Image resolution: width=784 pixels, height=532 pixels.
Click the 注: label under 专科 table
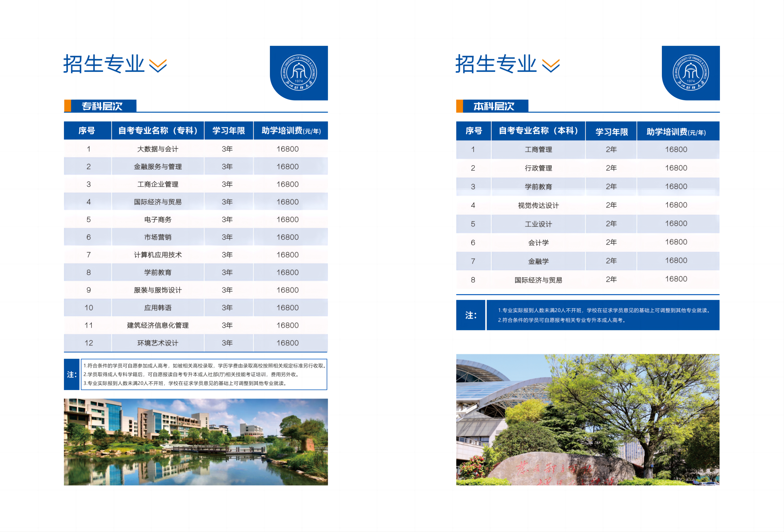pyautogui.click(x=71, y=375)
